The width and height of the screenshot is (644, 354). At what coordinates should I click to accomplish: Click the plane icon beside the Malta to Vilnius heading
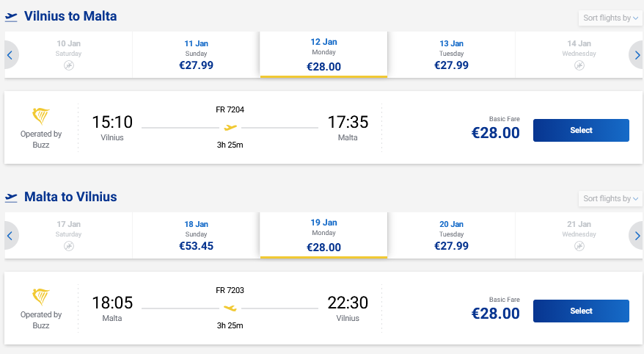(x=11, y=197)
